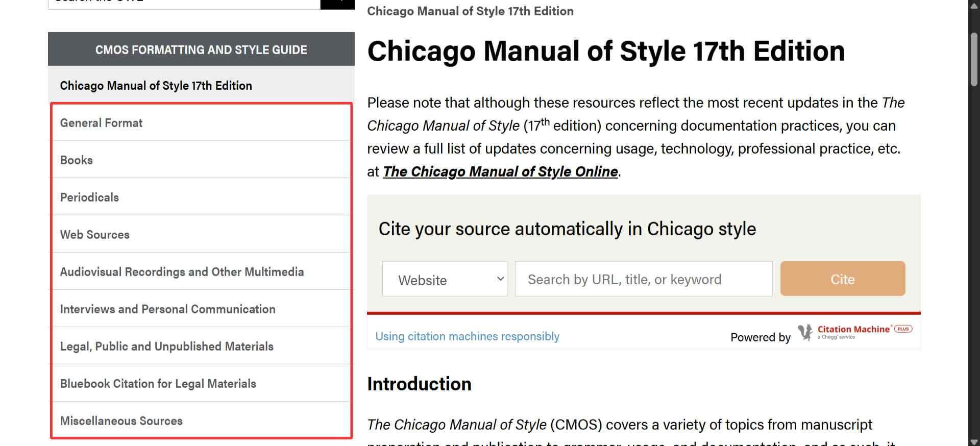
Task: Click the scrollbar down arrow
Action: (974, 441)
